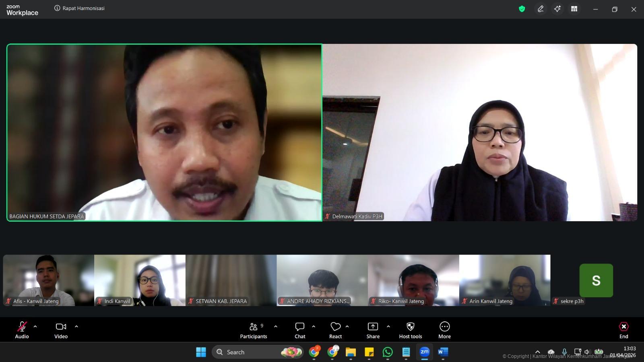This screenshot has height=362, width=644.
Task: Open the React emoji menu
Action: [335, 330]
